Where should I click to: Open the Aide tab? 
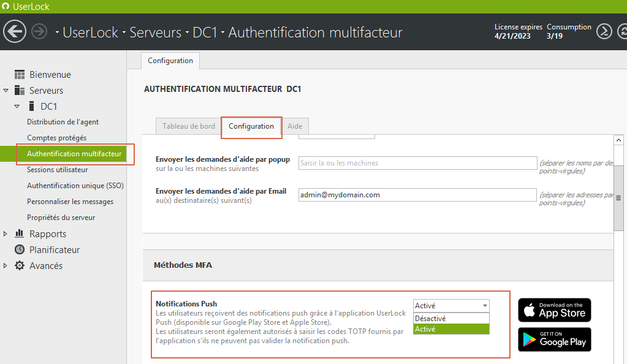click(x=295, y=126)
